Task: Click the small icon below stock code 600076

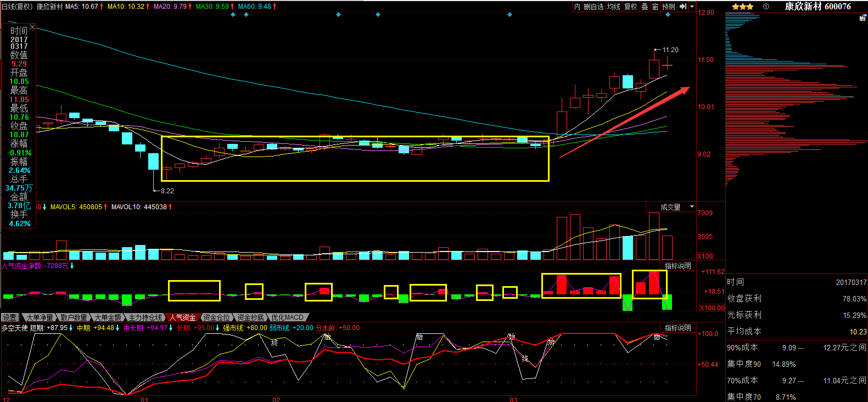Action: coord(863,18)
